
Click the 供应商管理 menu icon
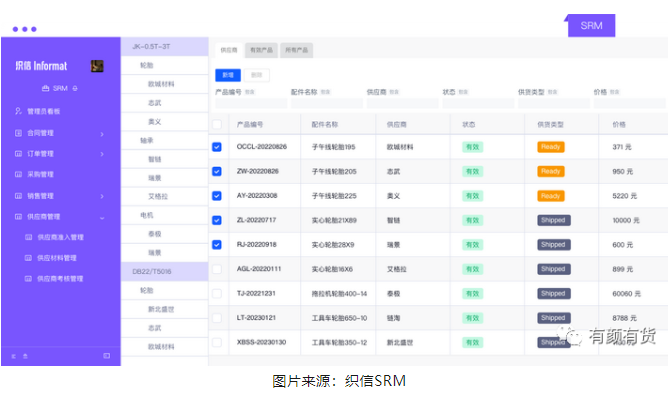(x=18, y=217)
